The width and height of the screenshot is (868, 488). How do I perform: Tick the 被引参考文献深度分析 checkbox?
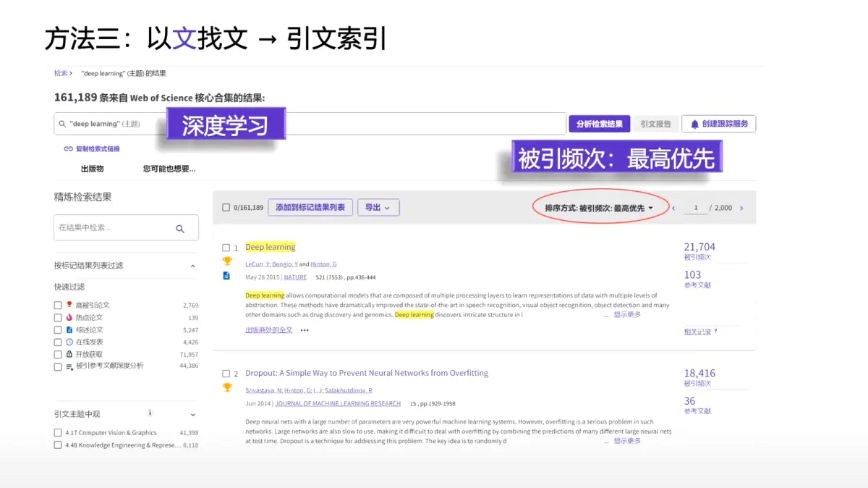tap(58, 367)
